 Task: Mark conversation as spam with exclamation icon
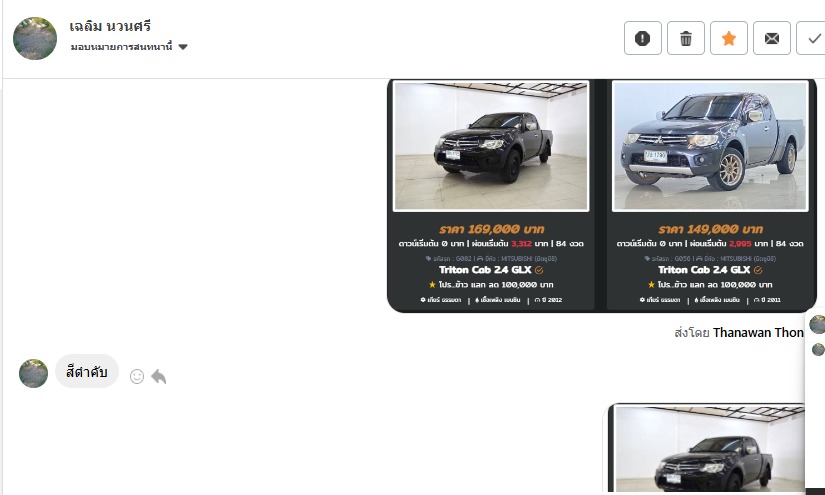[642, 38]
